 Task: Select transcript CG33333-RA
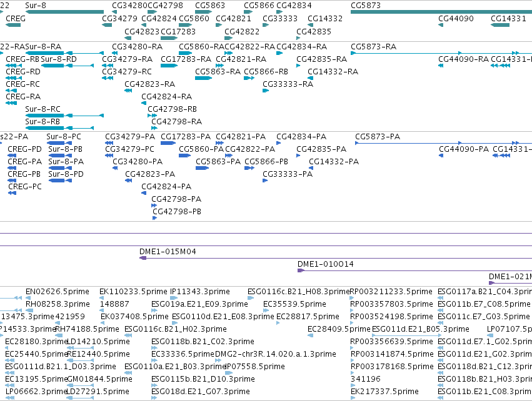tap(288, 84)
